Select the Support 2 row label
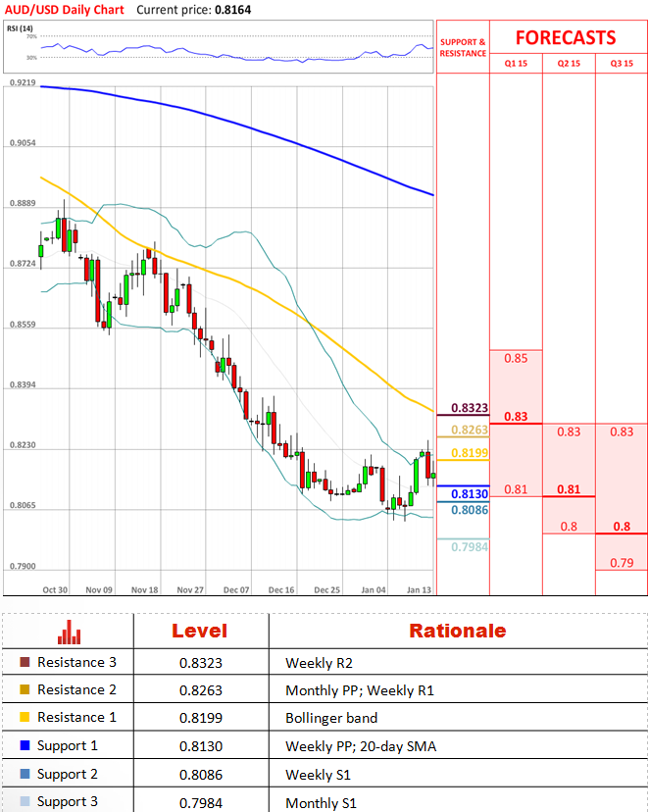Viewport: 649px width, 812px height. (68, 774)
